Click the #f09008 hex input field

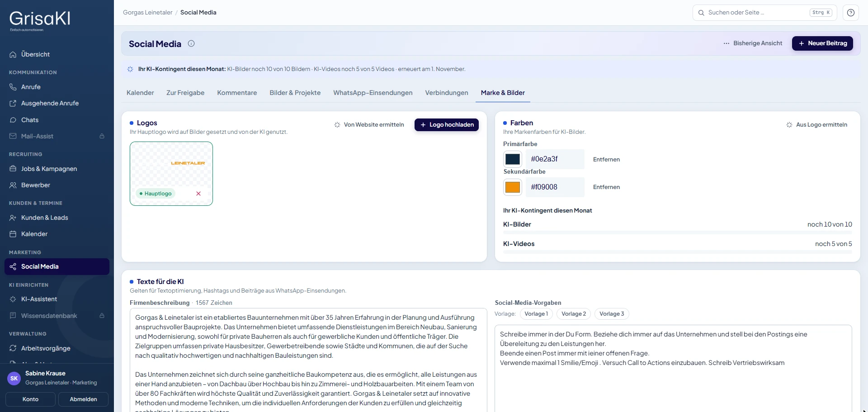[x=555, y=187]
